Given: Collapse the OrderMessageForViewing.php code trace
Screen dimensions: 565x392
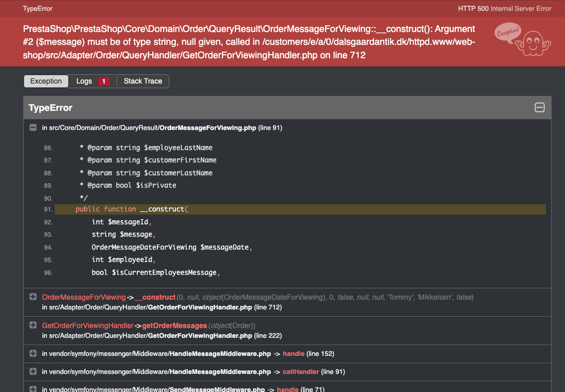Looking at the screenshot, I should (33, 127).
